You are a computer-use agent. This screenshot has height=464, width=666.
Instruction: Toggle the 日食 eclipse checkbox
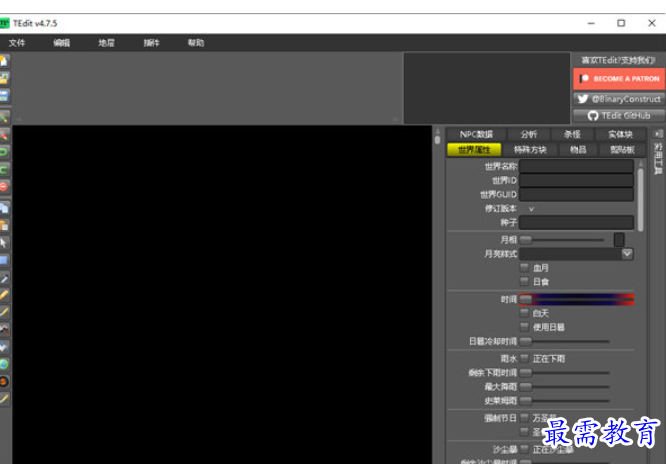(x=525, y=281)
